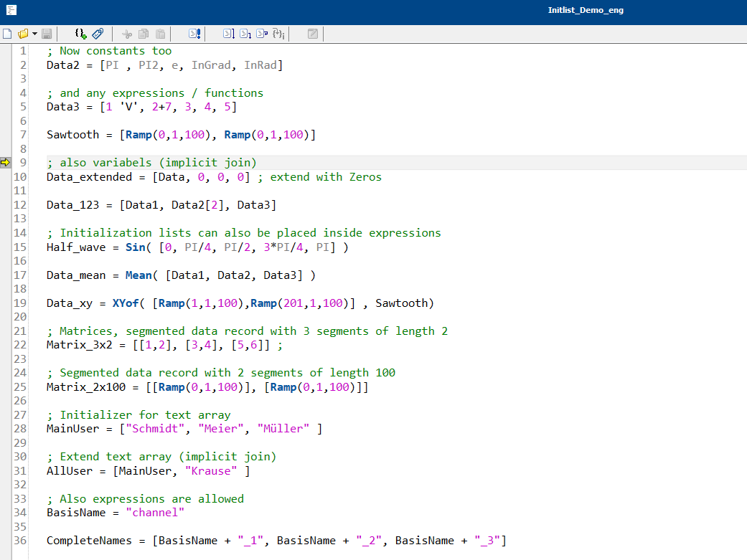Click Ramp(201,1,100) on line 19

click(300, 303)
